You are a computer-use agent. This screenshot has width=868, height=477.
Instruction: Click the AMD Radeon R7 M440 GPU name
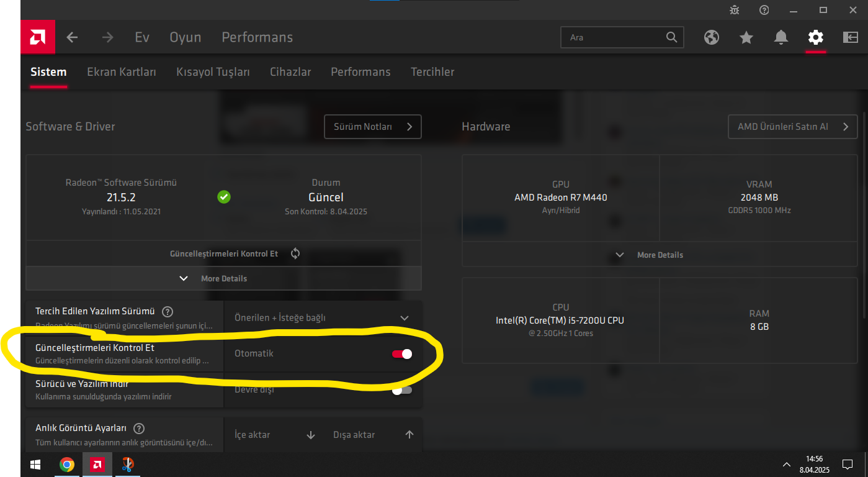[560, 198]
